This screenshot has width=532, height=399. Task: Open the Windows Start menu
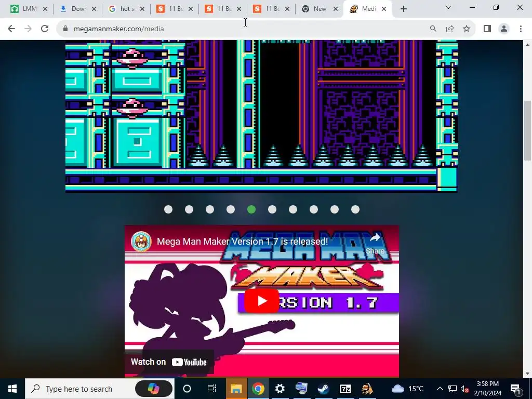click(x=12, y=389)
